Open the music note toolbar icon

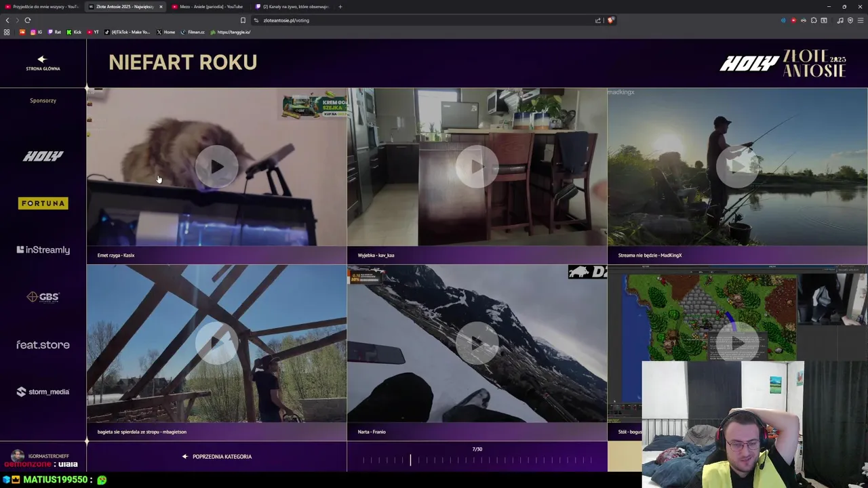(x=840, y=20)
